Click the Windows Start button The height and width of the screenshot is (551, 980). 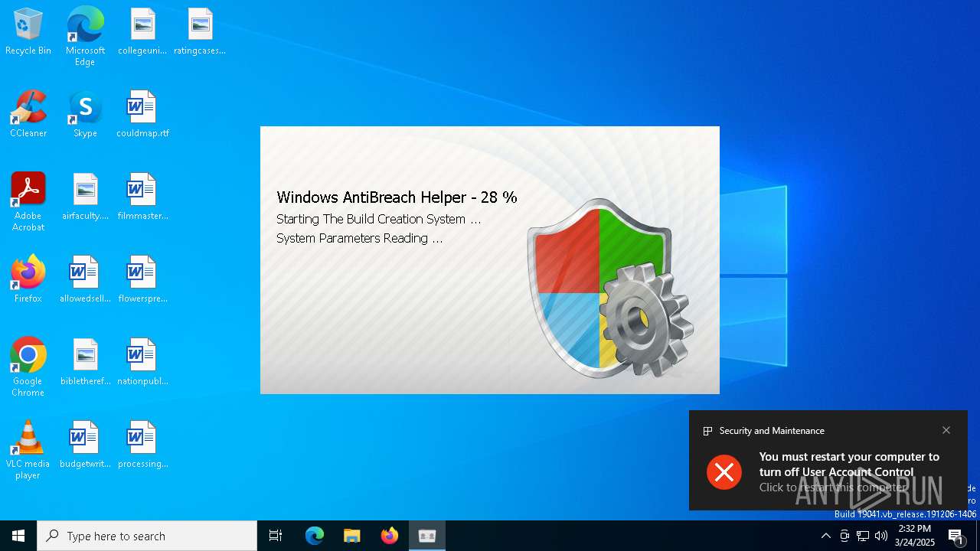click(x=18, y=536)
